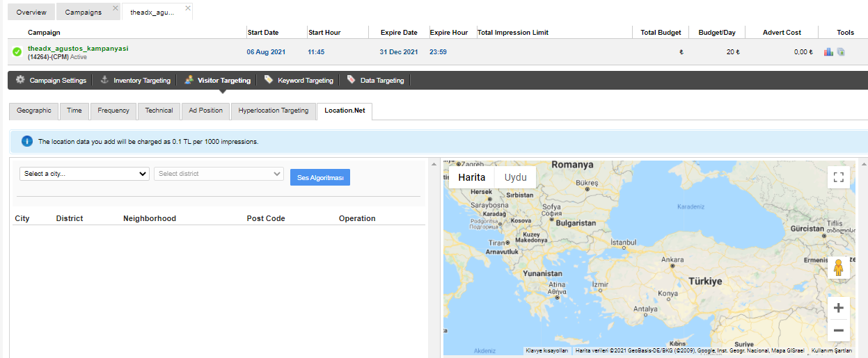Zoom in on the map
868x358 pixels.
[x=839, y=308]
